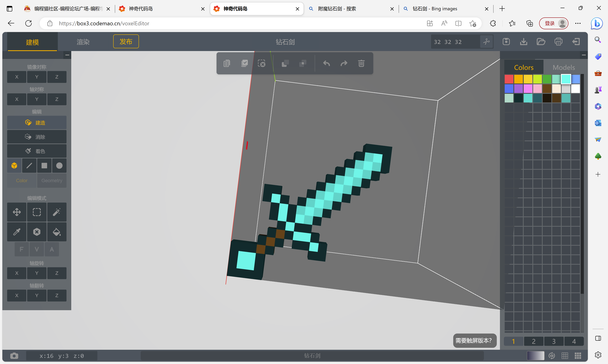The width and height of the screenshot is (608, 364).
Task: Switch to the 附魔钻石剑 search browser tab
Action: pyautogui.click(x=351, y=9)
